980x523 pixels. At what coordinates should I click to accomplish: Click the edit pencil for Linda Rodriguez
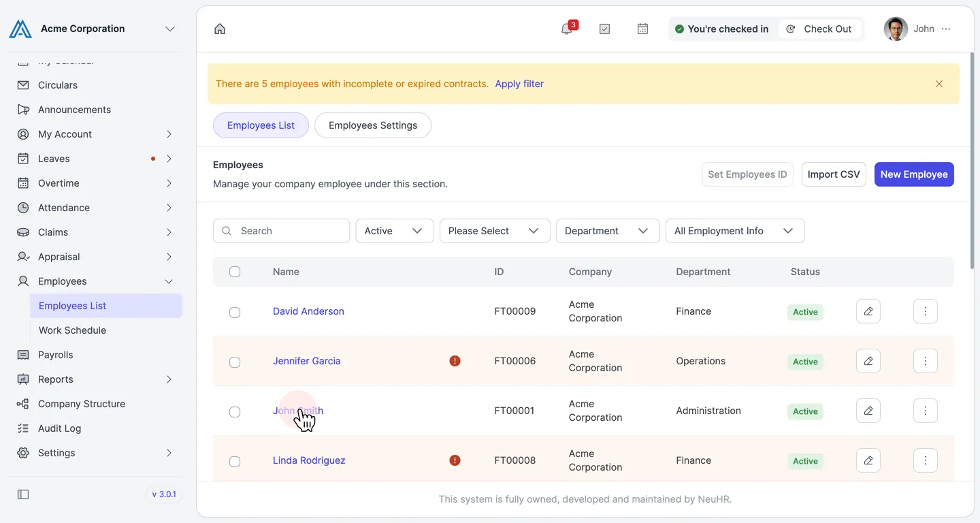click(868, 460)
